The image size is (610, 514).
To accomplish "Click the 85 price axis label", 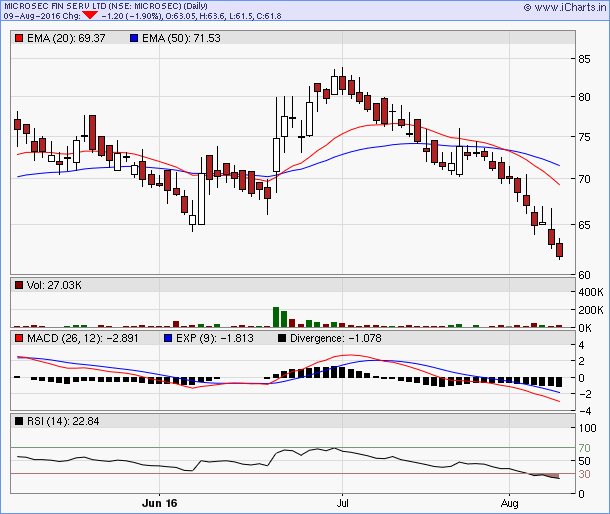I will point(584,59).
